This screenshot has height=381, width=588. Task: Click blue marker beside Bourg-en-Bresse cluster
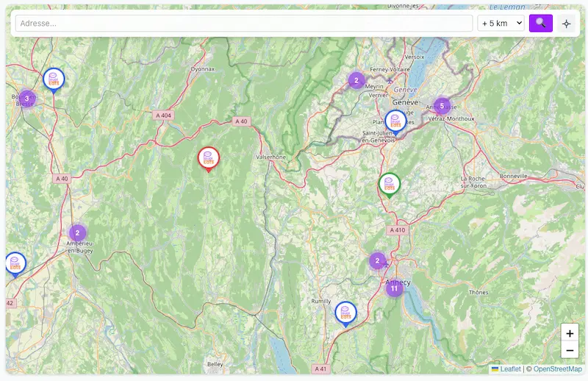click(x=54, y=79)
